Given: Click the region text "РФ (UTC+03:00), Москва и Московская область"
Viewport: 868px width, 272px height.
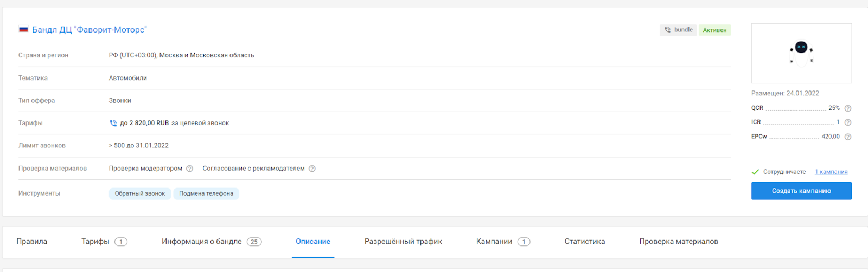Looking at the screenshot, I should pos(181,55).
